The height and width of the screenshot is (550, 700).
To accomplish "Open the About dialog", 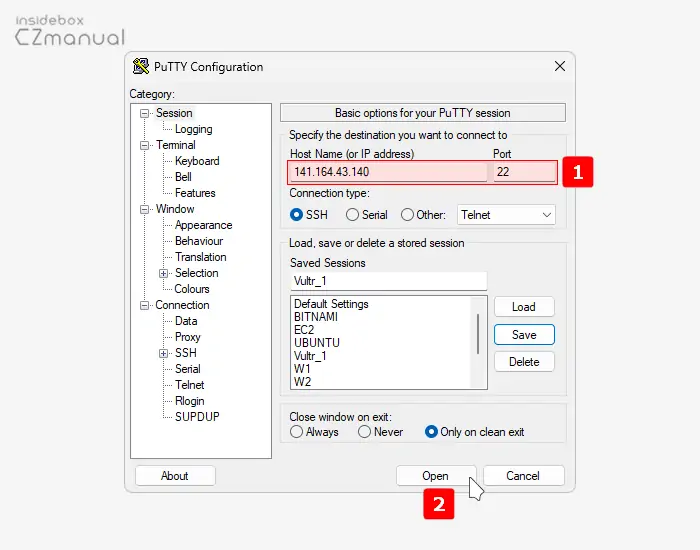I will (x=175, y=476).
